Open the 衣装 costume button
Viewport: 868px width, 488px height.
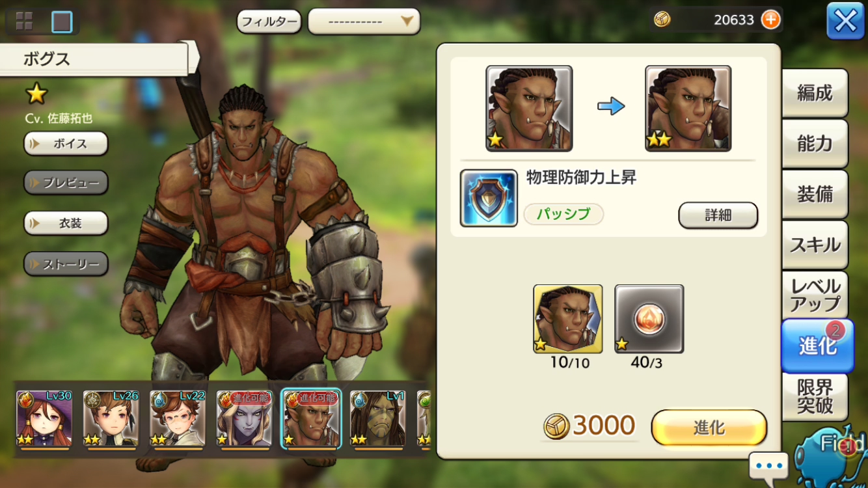point(66,223)
